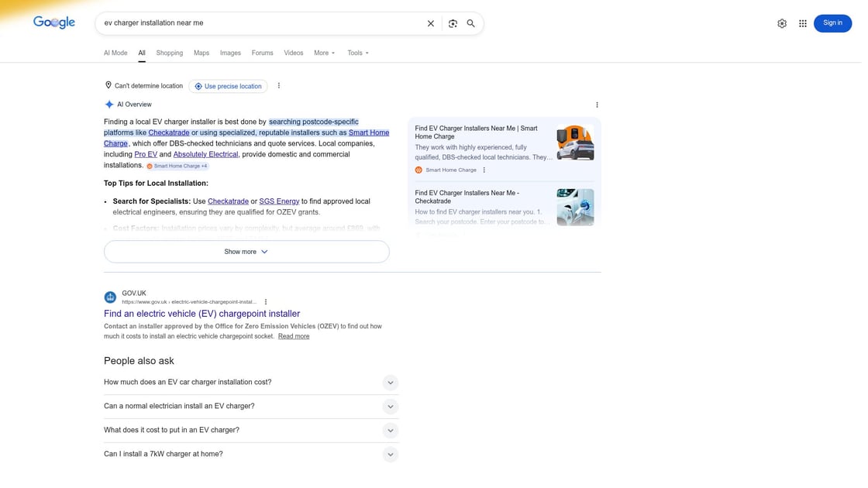868x488 pixels.
Task: Follow Checkatrade link in first paragraph
Action: [169, 132]
